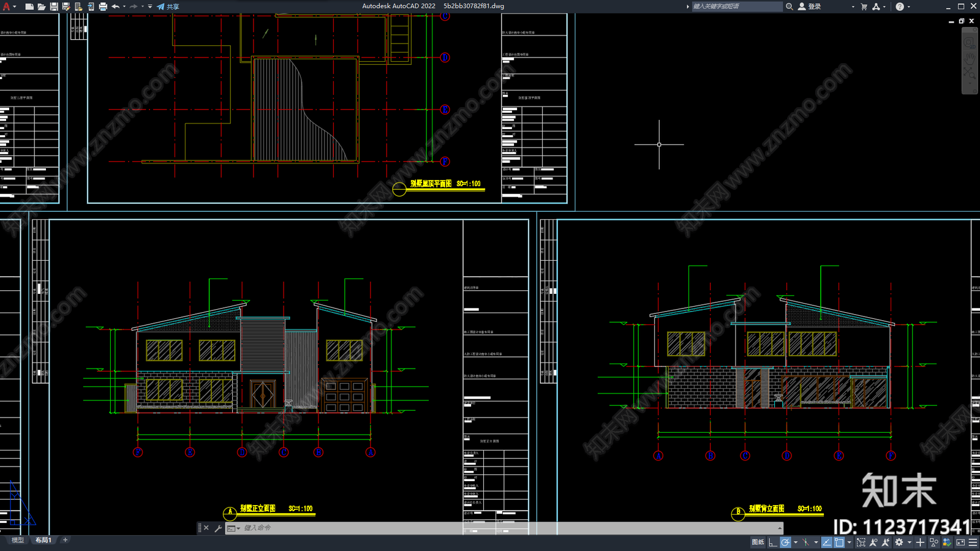Click the search magnifier icon
Image resolution: width=980 pixels, height=551 pixels.
pyautogui.click(x=790, y=6)
